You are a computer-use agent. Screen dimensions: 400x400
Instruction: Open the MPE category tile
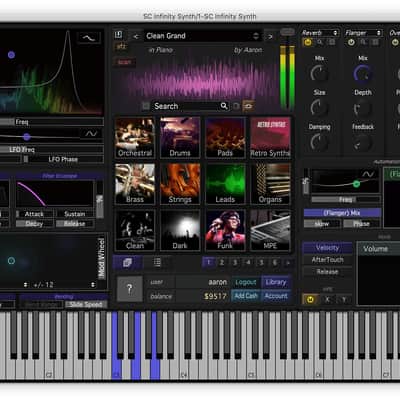[270, 230]
